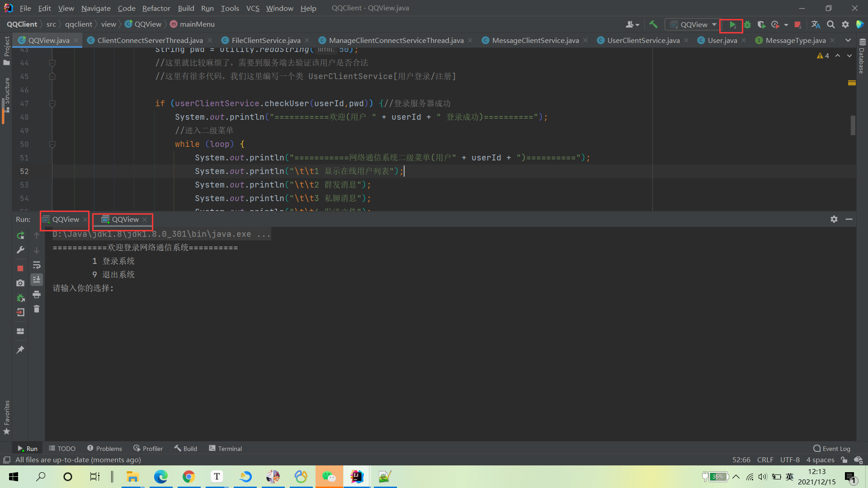Open Profiler tool window
868x488 pixels.
coord(148,449)
